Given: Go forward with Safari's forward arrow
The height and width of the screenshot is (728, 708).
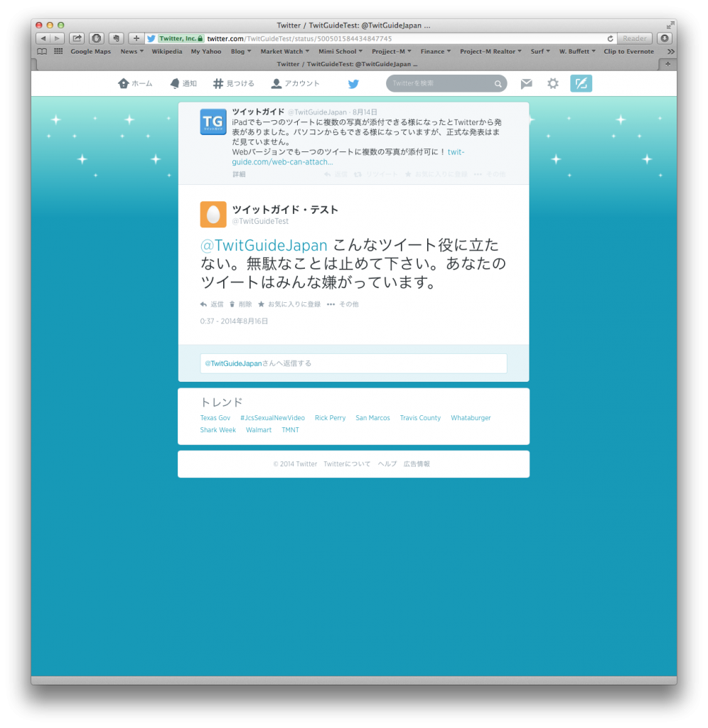Looking at the screenshot, I should [57, 38].
